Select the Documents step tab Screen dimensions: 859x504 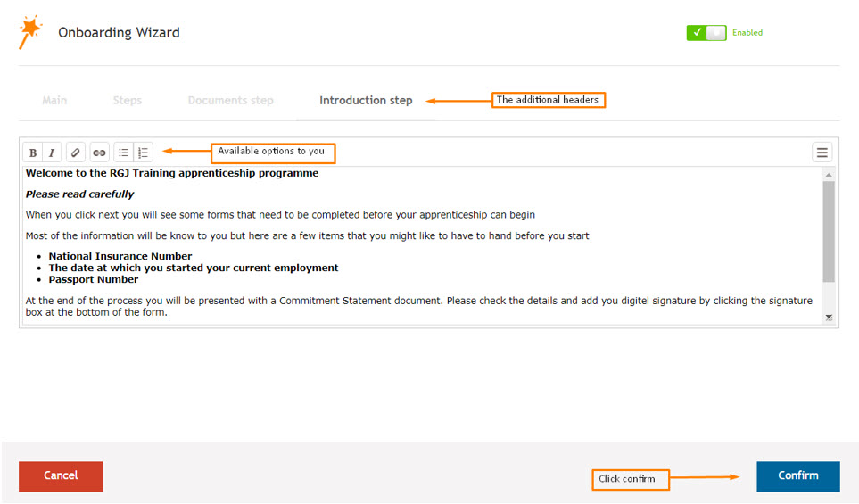pos(231,100)
